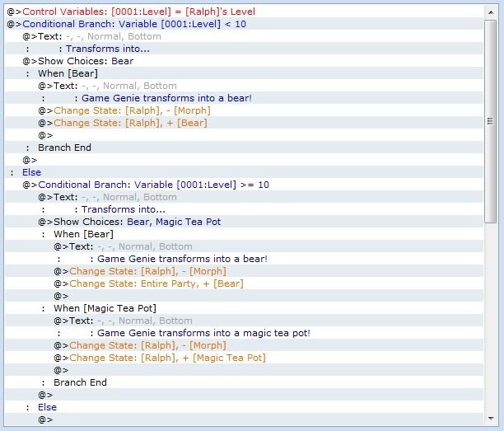Screen dimensions: 504x431
Task: Select the first Else row below Level < 10 branch
Action: (x=245, y=172)
